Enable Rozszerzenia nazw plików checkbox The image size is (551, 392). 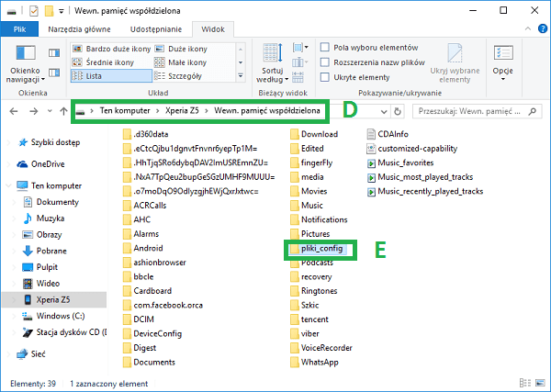point(325,62)
